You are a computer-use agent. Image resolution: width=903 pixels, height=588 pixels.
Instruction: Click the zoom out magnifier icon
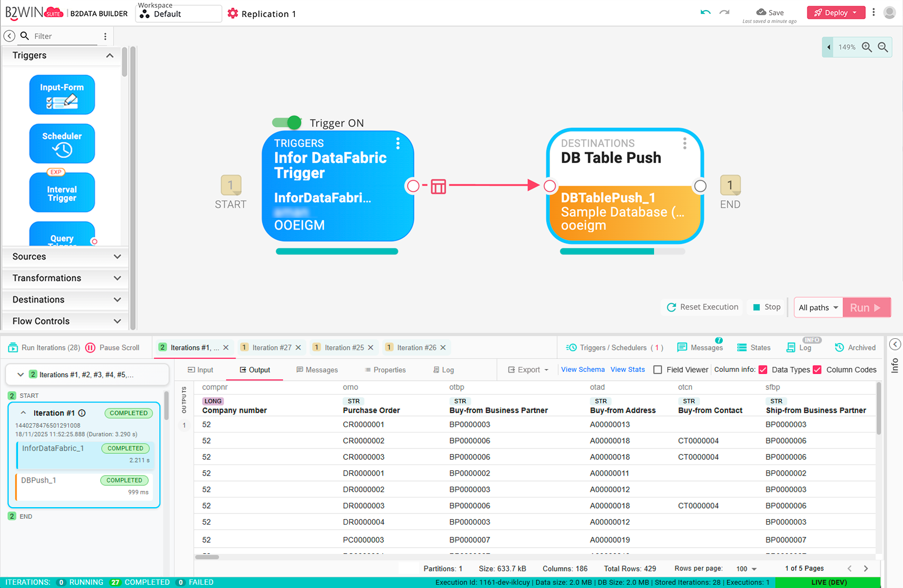pos(883,47)
